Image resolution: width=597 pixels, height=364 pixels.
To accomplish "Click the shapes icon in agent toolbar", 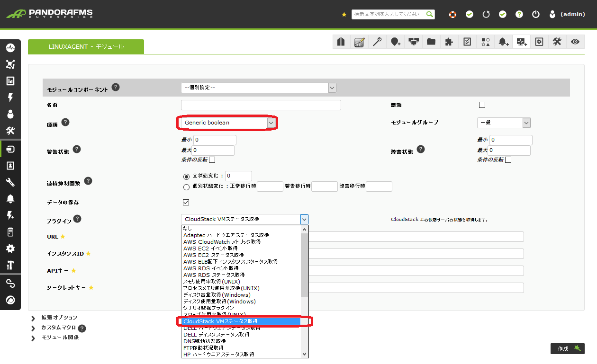I will pos(485,42).
